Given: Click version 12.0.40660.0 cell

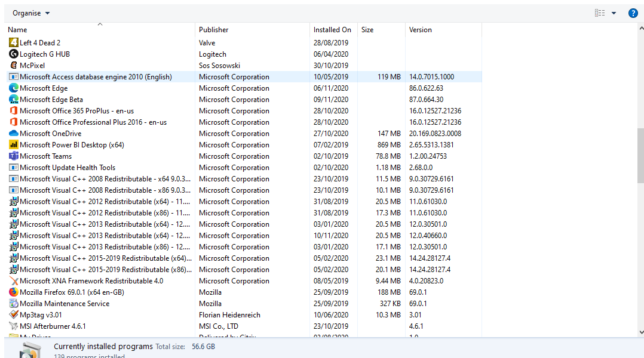Looking at the screenshot, I should pos(428,236).
